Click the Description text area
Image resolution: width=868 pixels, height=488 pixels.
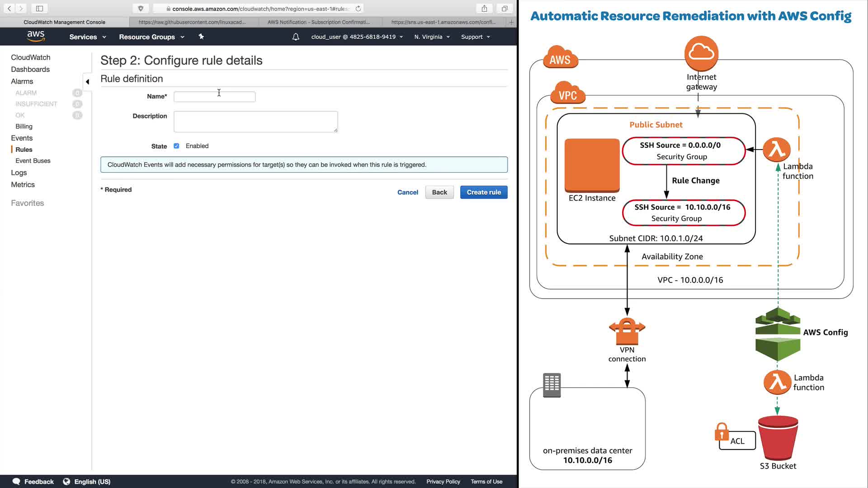pos(255,122)
